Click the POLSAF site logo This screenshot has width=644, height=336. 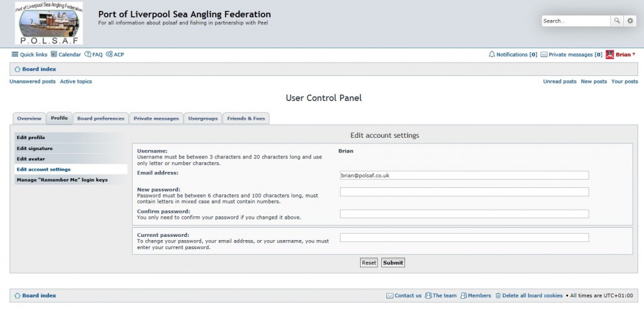(49, 23)
